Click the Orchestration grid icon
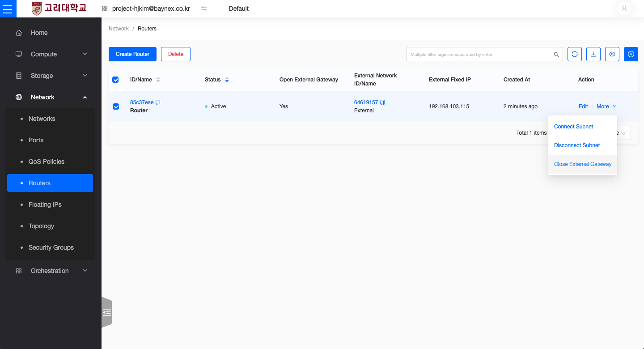Viewport: 644px width, 349px height. 19,271
